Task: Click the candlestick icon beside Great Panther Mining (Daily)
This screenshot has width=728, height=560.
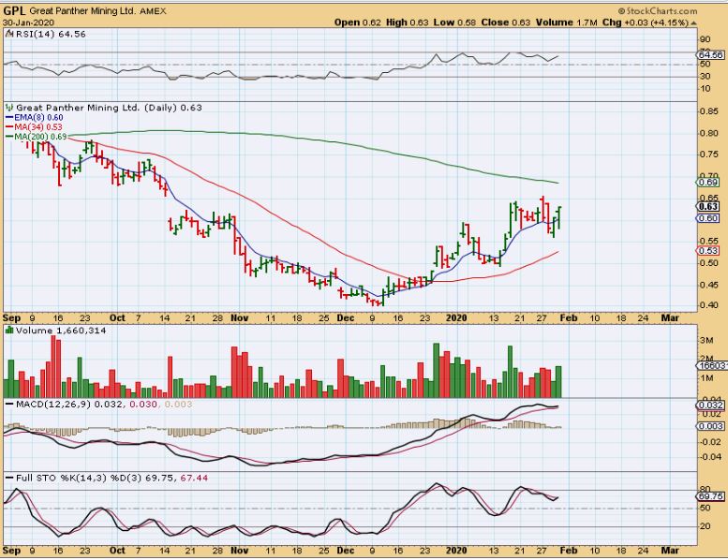Action: tap(9, 108)
